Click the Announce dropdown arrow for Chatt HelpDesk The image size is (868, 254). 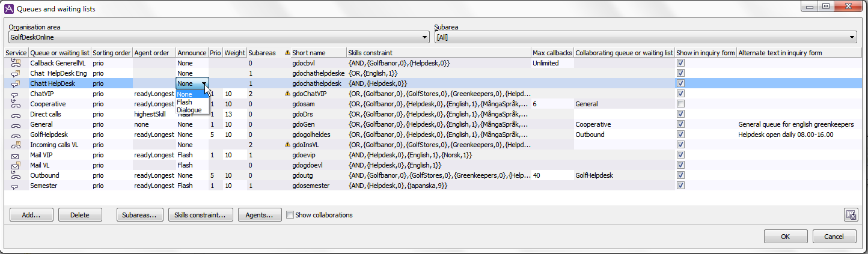(x=204, y=83)
